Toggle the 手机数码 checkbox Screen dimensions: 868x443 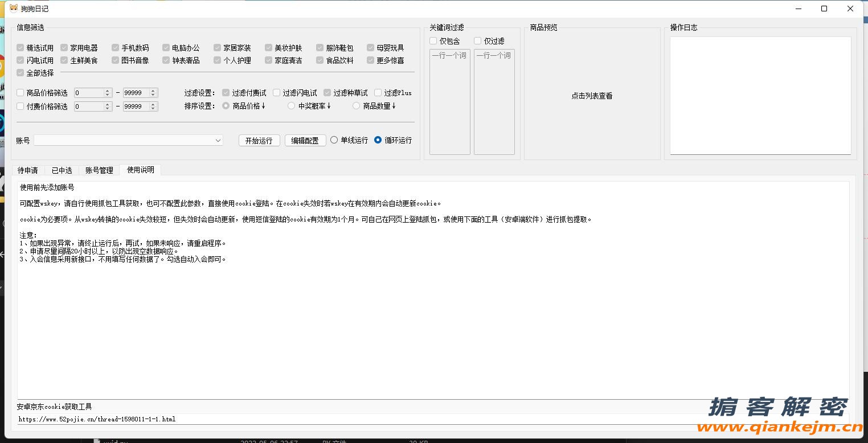tap(115, 48)
